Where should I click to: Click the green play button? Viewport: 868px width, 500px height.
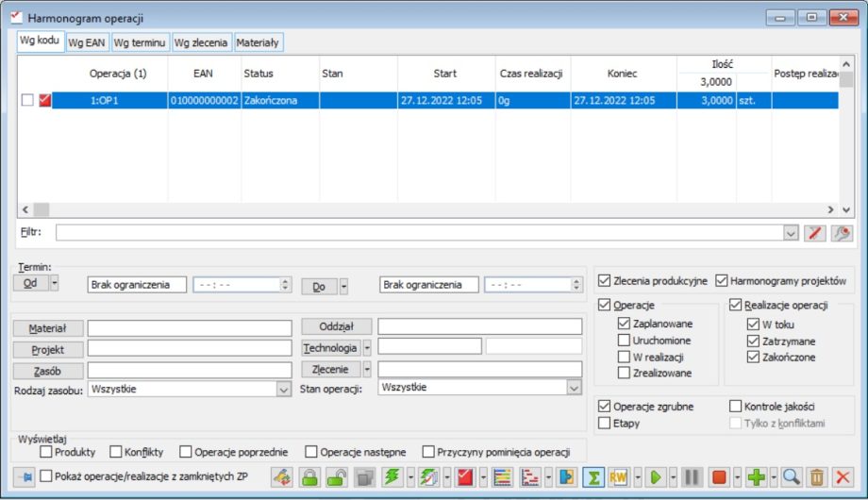pos(656,477)
